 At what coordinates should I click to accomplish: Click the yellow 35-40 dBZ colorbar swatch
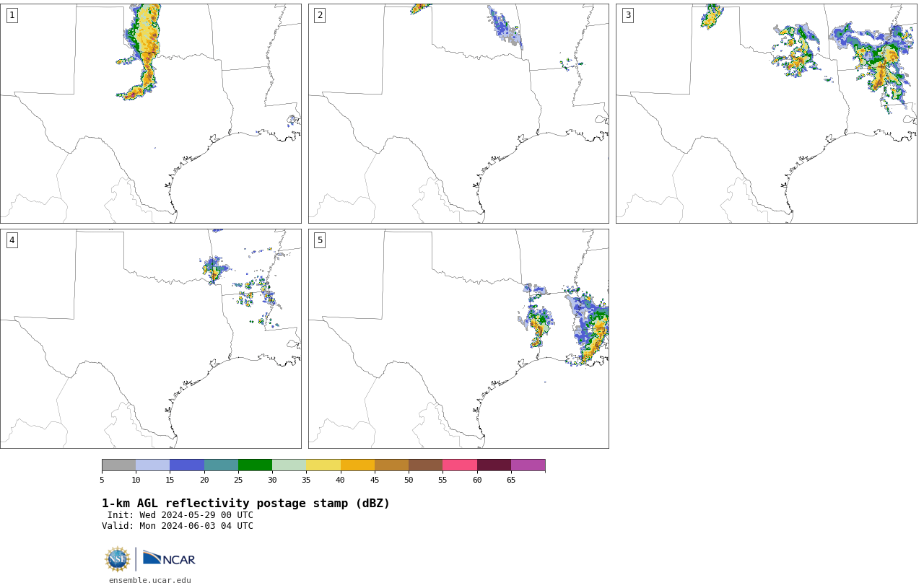tap(323, 465)
